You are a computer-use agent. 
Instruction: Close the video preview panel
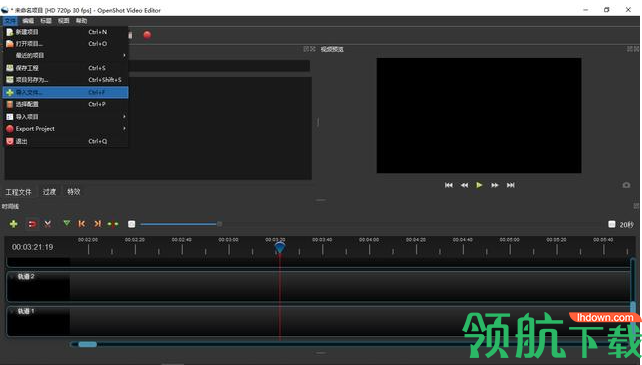pos(637,49)
